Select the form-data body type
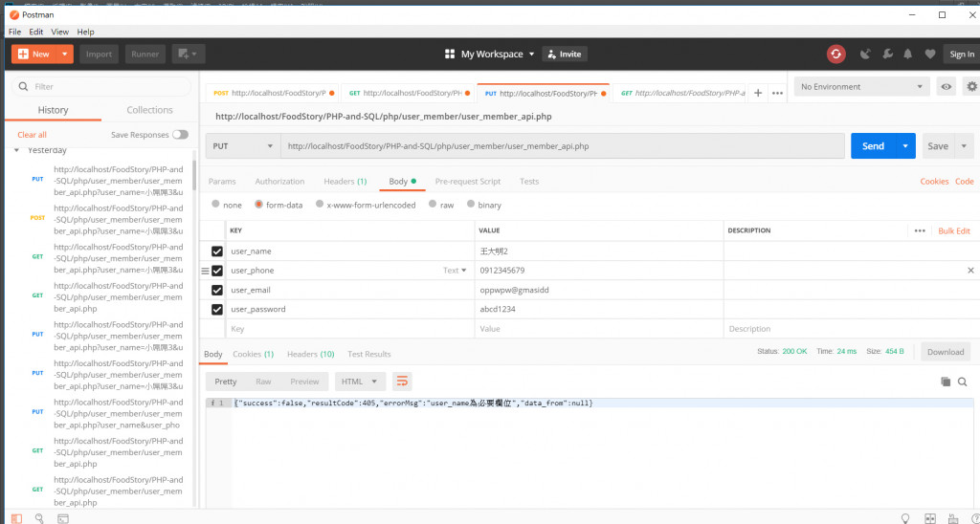Image resolution: width=980 pixels, height=524 pixels. 258,205
